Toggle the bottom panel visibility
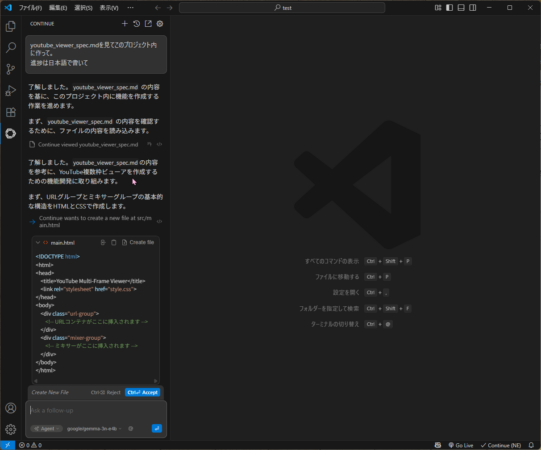The height and width of the screenshot is (450, 541). pyautogui.click(x=461, y=8)
